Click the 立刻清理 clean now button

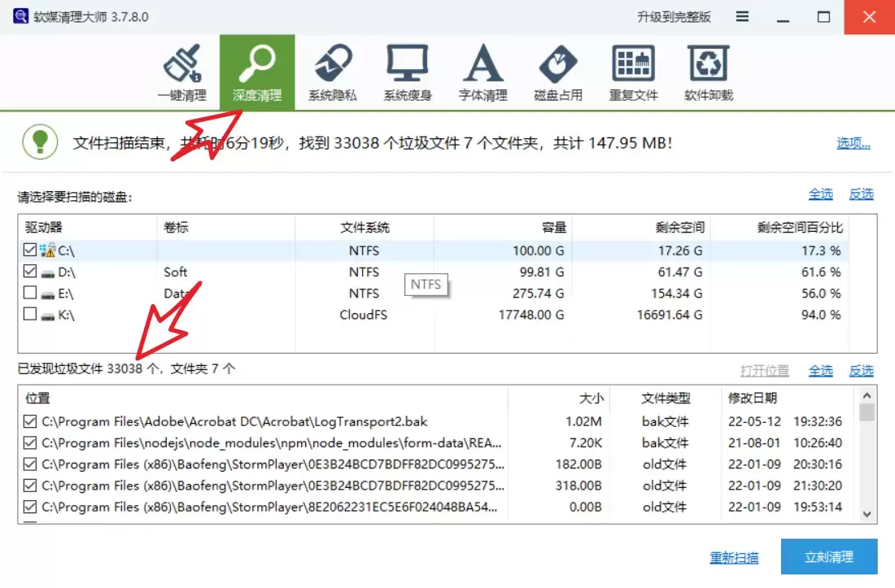(x=829, y=556)
